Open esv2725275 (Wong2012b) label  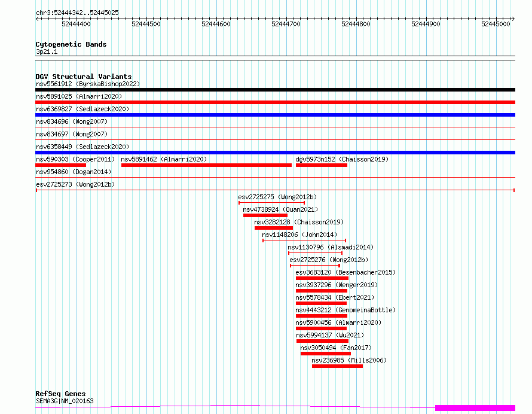(x=277, y=197)
